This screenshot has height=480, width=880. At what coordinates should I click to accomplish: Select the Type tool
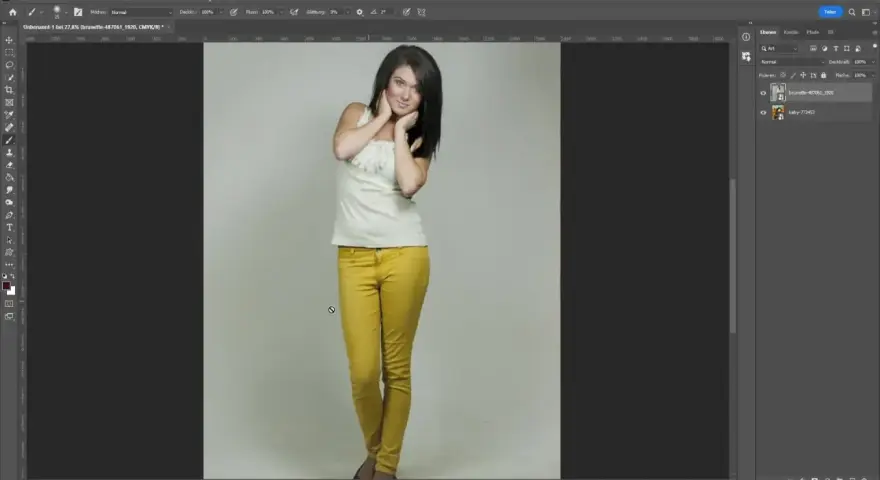click(9, 227)
